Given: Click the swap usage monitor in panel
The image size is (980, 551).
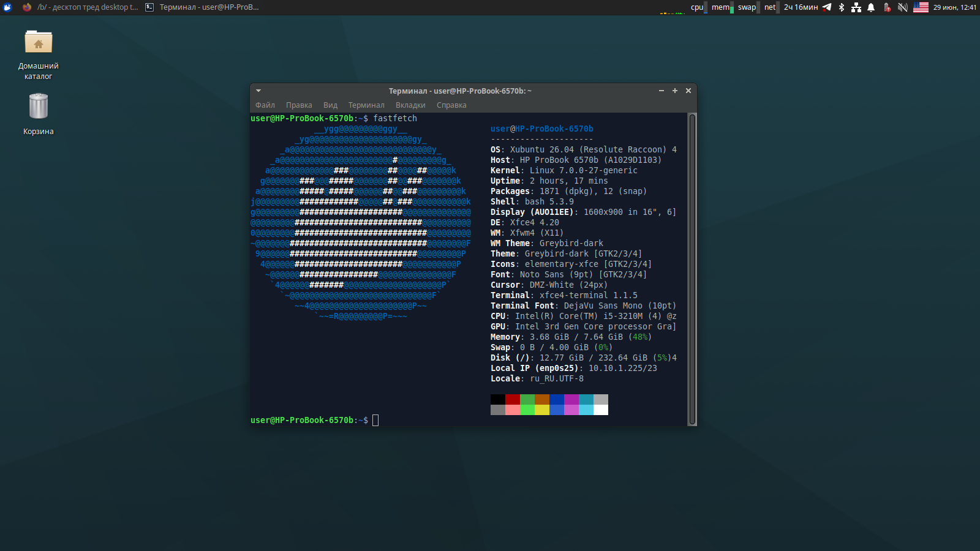Looking at the screenshot, I should 748,7.
